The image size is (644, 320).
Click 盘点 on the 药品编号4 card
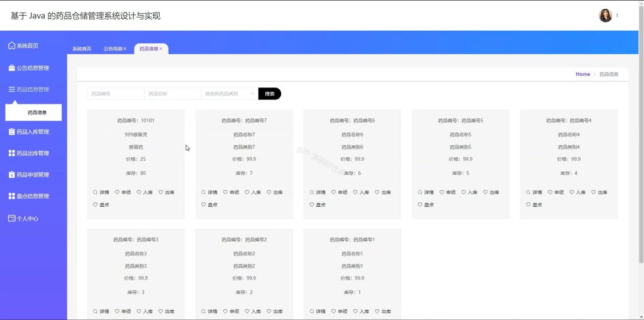click(534, 204)
